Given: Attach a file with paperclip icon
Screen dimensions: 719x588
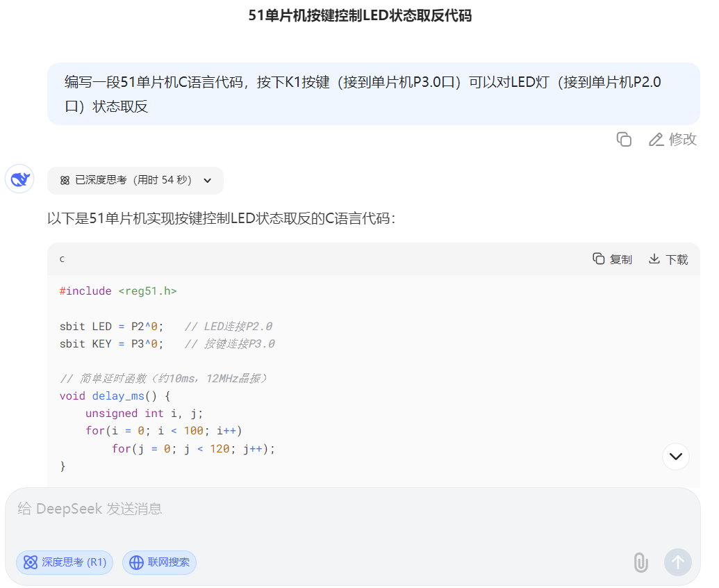Looking at the screenshot, I should tap(641, 562).
